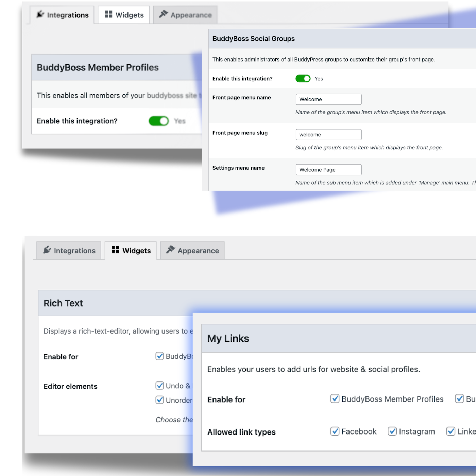476x476 pixels.
Task: Click the My Links heading
Action: [x=228, y=338]
